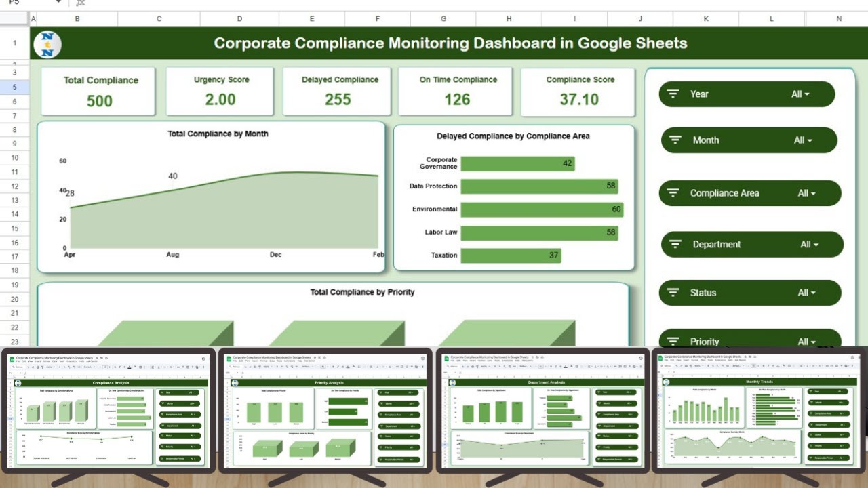Click the 2.00 Urgency Score value
The image size is (868, 488).
[220, 100]
